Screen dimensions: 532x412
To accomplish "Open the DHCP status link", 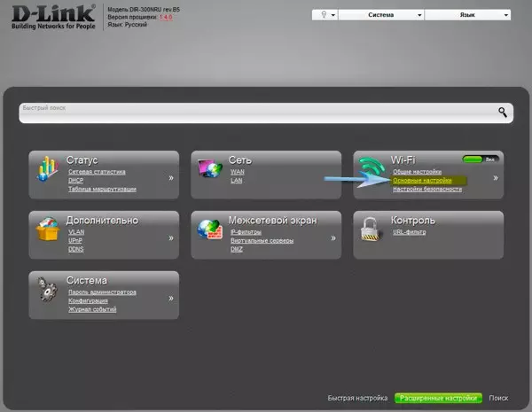I will [x=75, y=181].
